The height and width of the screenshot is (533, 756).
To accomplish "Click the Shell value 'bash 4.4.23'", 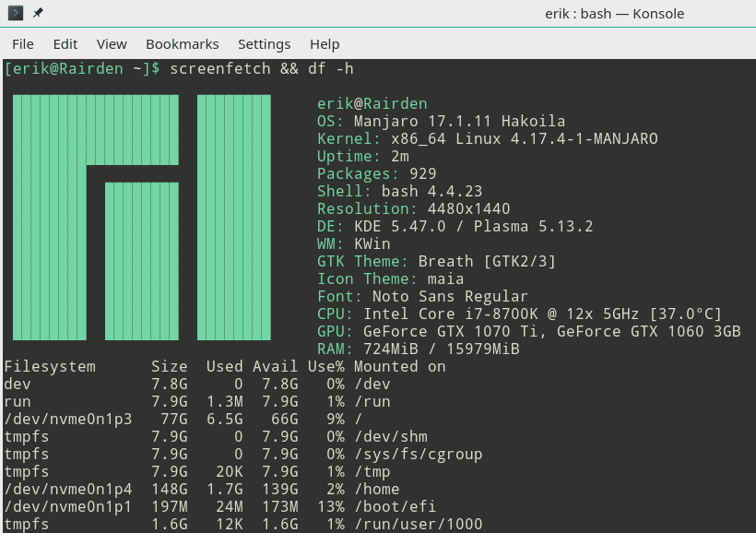I will click(432, 192).
